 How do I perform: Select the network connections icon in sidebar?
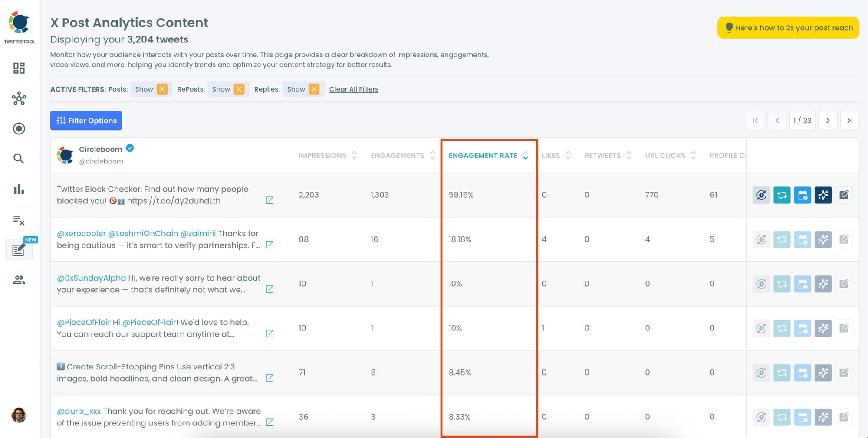[x=19, y=98]
